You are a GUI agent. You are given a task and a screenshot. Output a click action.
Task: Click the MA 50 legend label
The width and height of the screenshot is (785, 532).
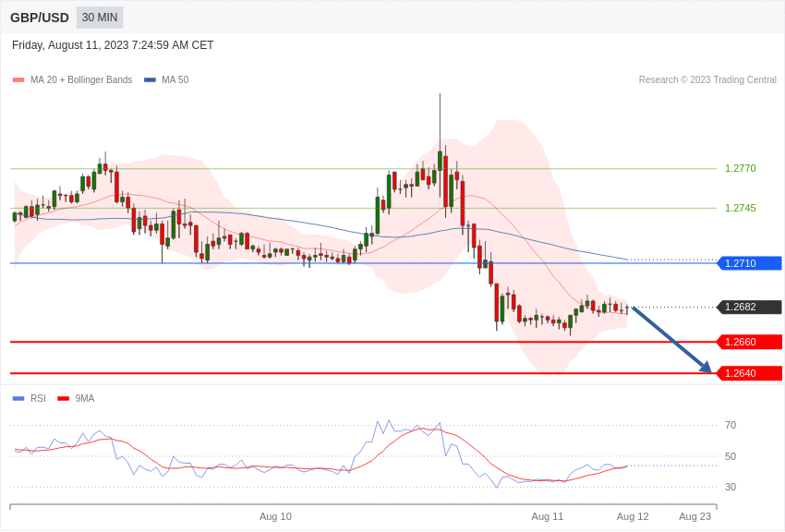coord(175,80)
